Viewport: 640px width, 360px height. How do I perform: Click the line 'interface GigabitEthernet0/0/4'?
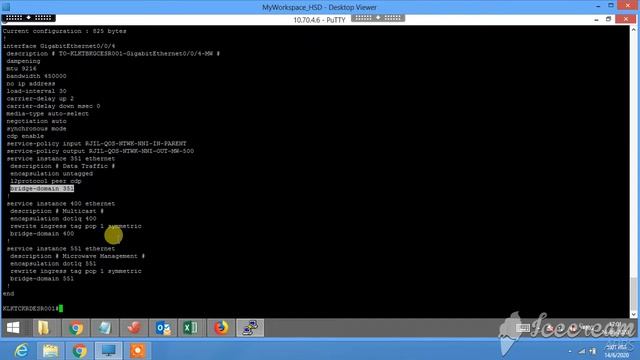tap(59, 46)
